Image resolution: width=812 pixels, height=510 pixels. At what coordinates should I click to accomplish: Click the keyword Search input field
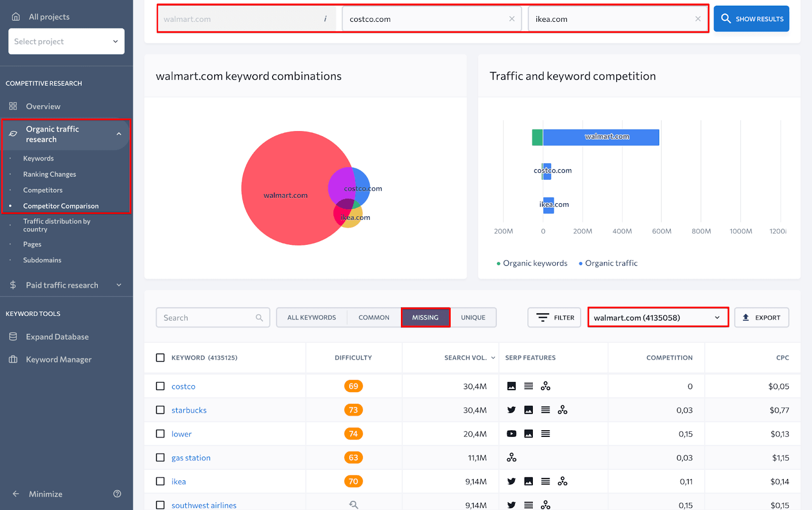pyautogui.click(x=213, y=317)
